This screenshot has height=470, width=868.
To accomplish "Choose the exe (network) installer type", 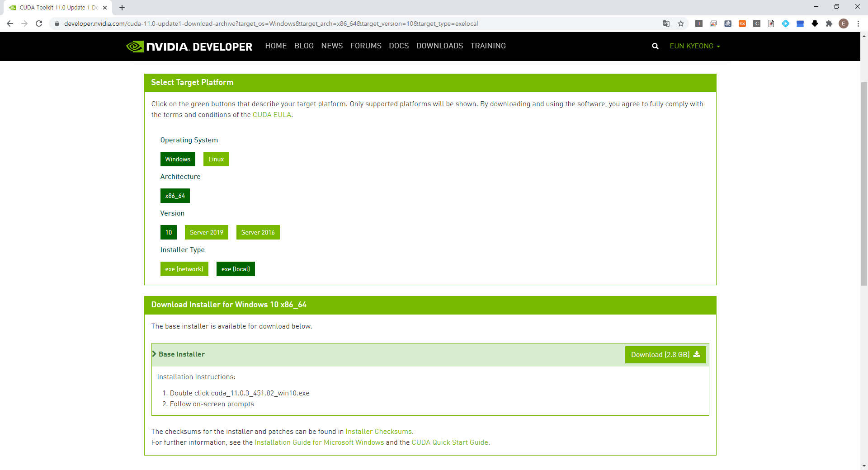I will (x=184, y=269).
